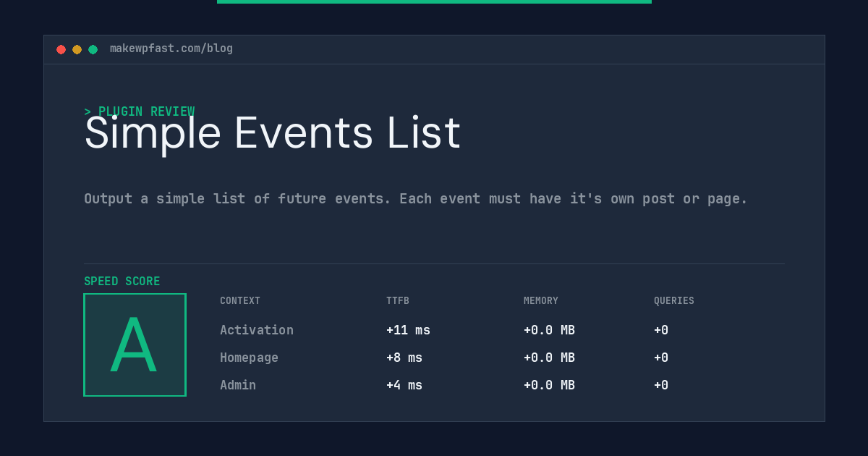Click the Admin row memory value
The height and width of the screenshot is (456, 868).
click(x=549, y=385)
